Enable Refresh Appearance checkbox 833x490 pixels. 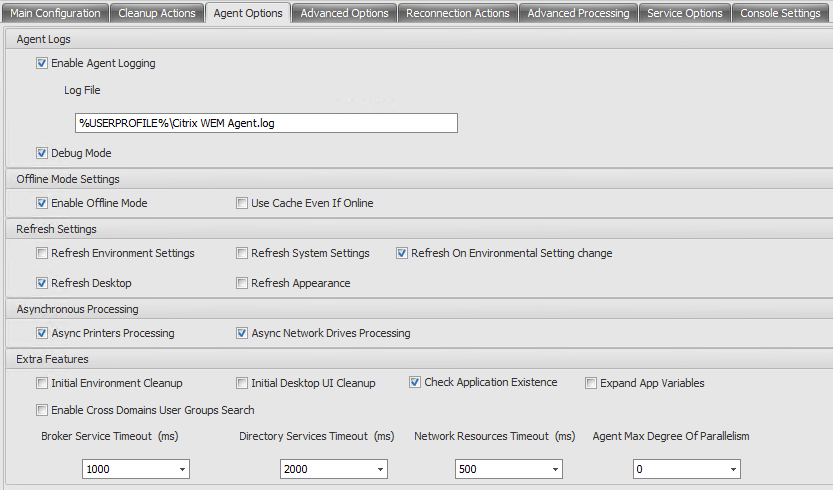[242, 283]
